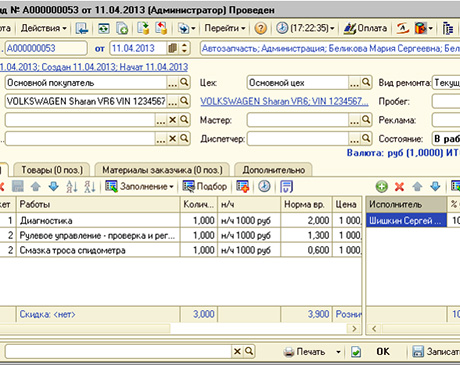The width and height of the screenshot is (460, 365).
Task: Click the OK button
Action: click(383, 352)
